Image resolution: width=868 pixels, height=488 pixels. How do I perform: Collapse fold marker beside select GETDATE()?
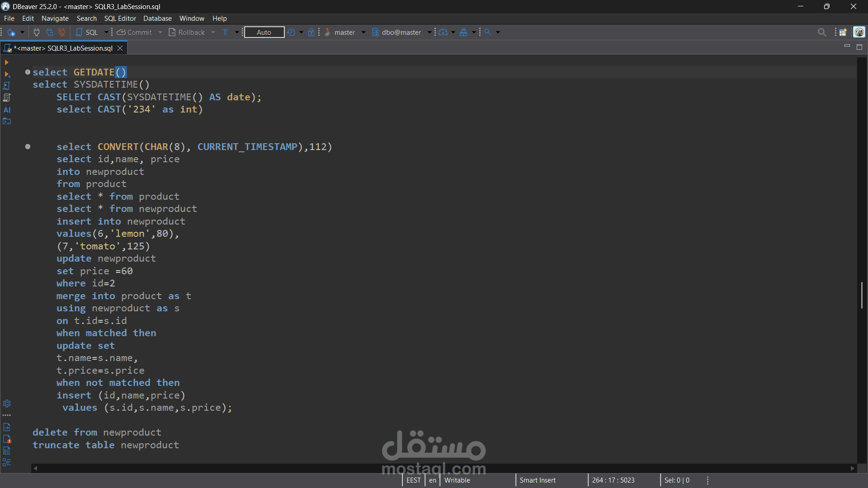point(28,72)
